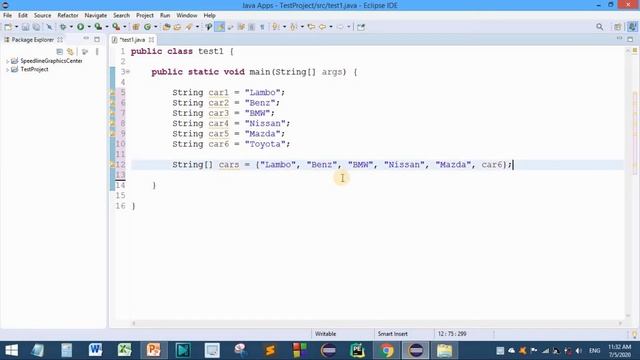Click the Debug bug icon

click(x=63, y=27)
